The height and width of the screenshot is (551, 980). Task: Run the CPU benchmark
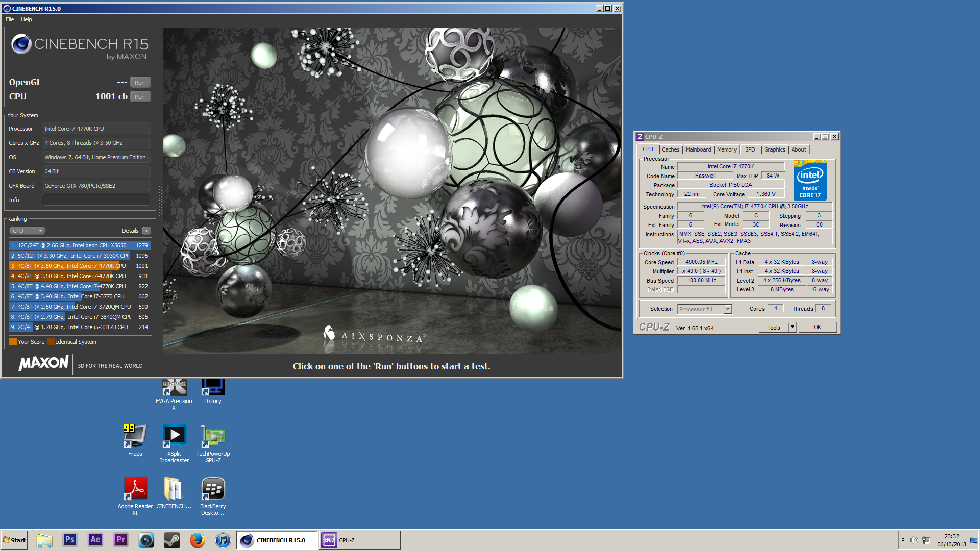[140, 96]
